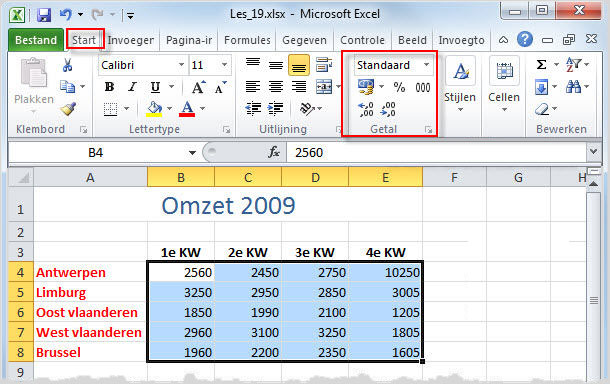Viewport: 610px width, 384px height.
Task: Open Lettertype dialog box launcher
Action: coord(226,130)
